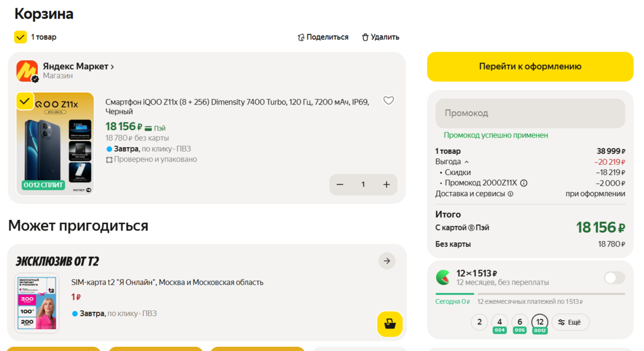The height and width of the screenshot is (351, 644).
Task: Click the 38 999 ₽ original price
Action: click(611, 151)
